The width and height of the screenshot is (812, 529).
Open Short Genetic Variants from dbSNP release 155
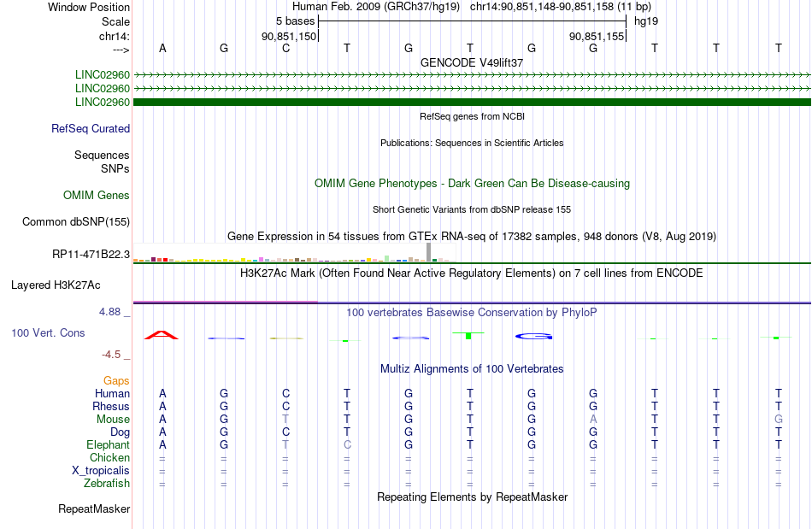click(x=472, y=209)
